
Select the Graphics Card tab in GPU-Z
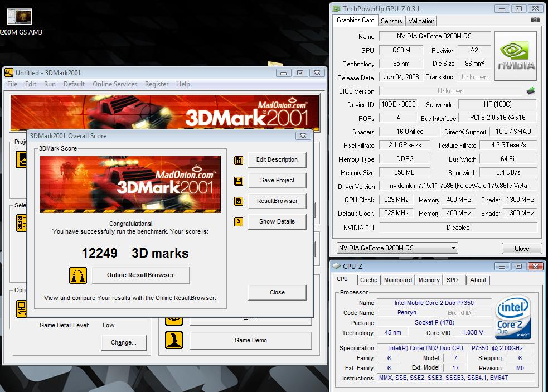pos(356,20)
